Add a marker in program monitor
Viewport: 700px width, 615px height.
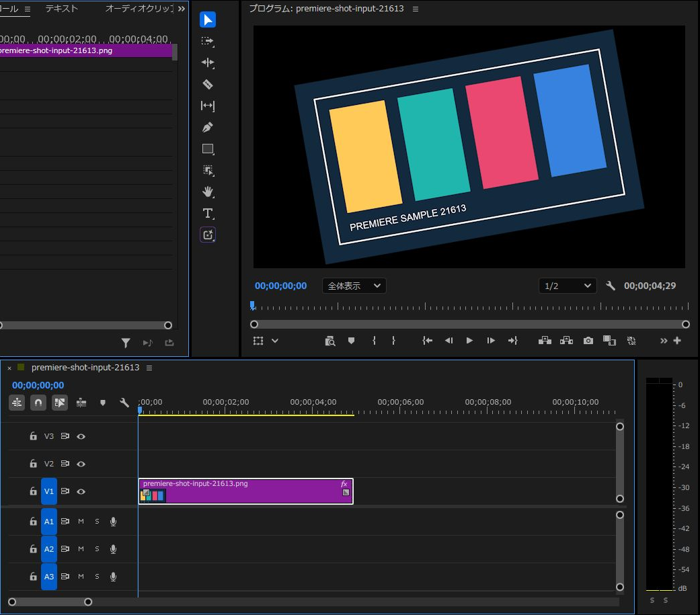(x=351, y=341)
